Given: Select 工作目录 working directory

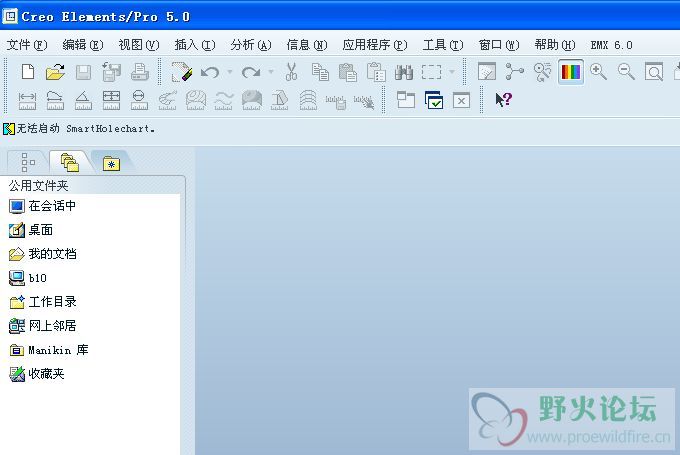Looking at the screenshot, I should tap(42, 302).
